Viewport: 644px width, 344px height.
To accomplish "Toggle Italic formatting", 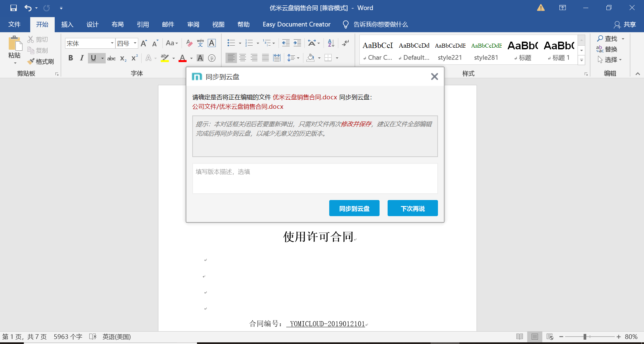I will [82, 58].
